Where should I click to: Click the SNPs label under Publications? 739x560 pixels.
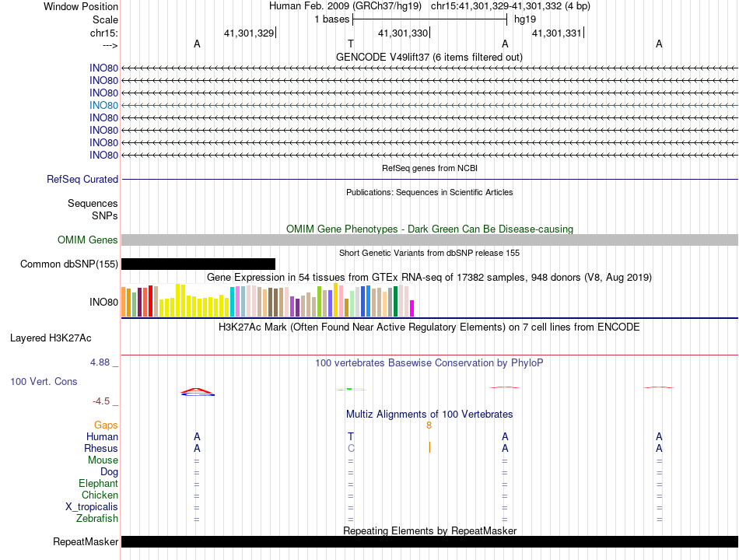pos(105,215)
